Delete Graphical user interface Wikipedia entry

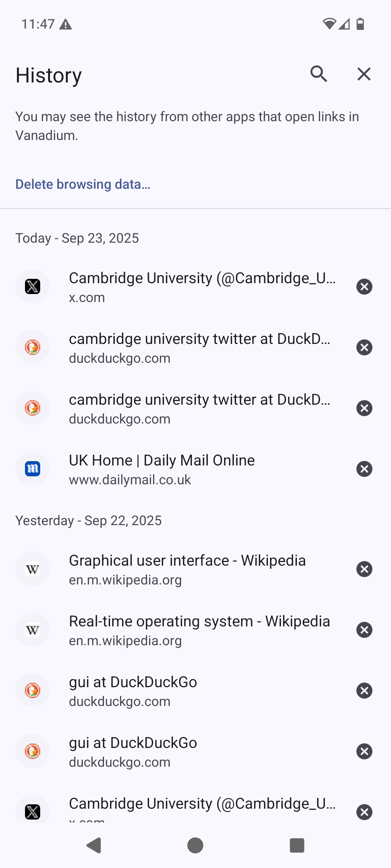click(364, 569)
